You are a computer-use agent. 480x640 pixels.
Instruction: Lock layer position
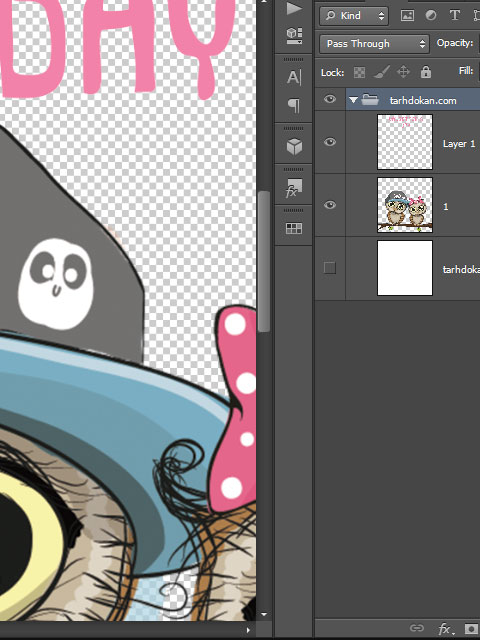point(403,72)
